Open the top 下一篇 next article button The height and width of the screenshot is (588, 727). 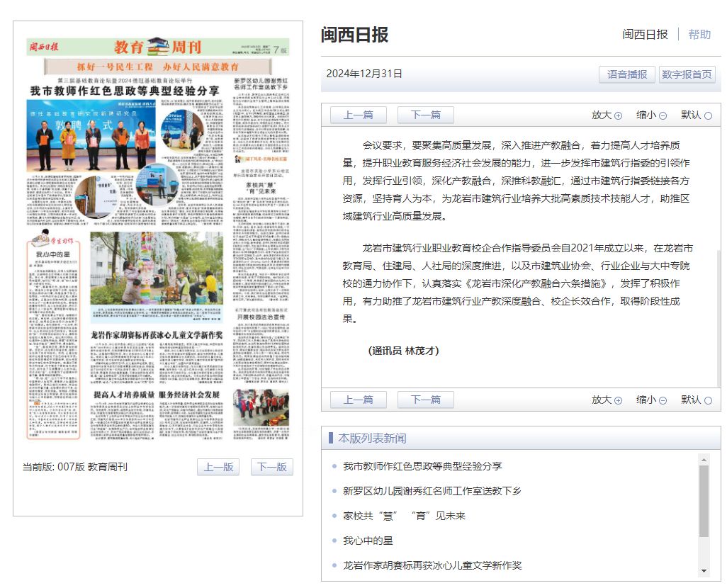tap(425, 115)
